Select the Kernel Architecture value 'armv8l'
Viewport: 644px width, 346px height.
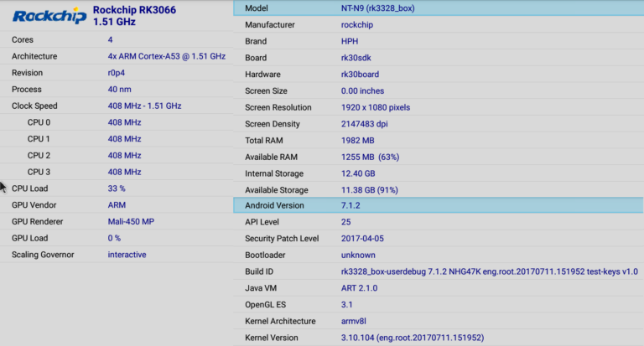[x=354, y=321]
